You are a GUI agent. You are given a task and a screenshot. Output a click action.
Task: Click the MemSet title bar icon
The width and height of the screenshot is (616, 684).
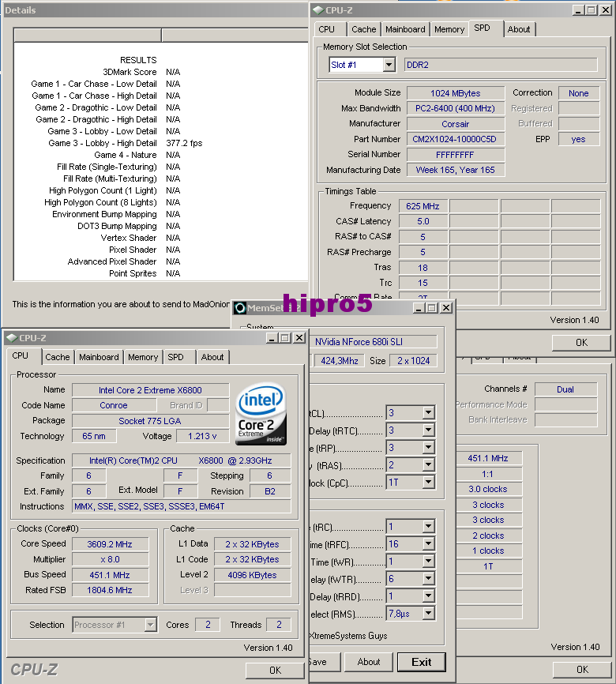(x=240, y=308)
